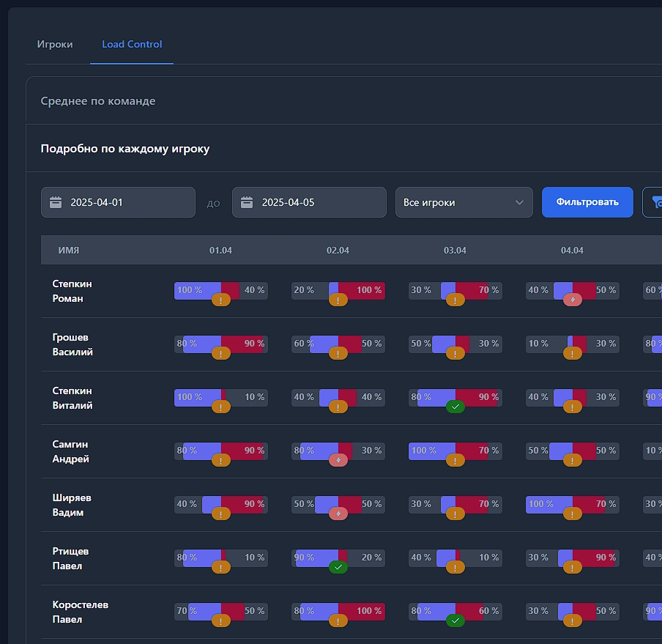
Task: Click 100 % value for Самгин Андрей on 03.04
Action: point(424,451)
